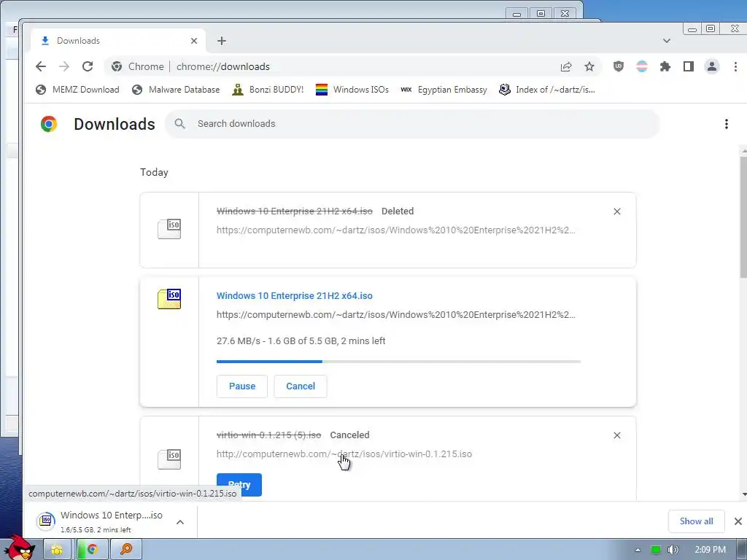Image resolution: width=747 pixels, height=560 pixels.
Task: Open the Egyptian Embassy bookmark
Action: click(444, 90)
